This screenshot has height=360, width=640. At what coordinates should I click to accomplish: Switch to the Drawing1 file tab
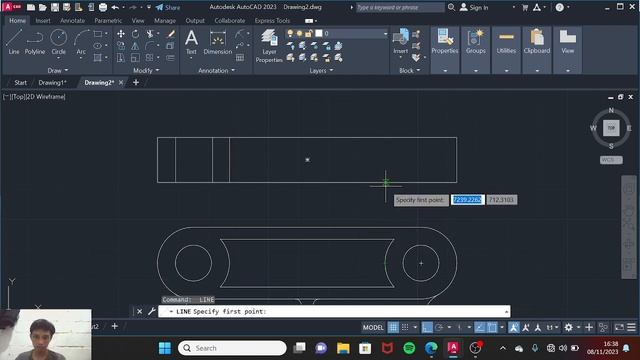(52, 82)
